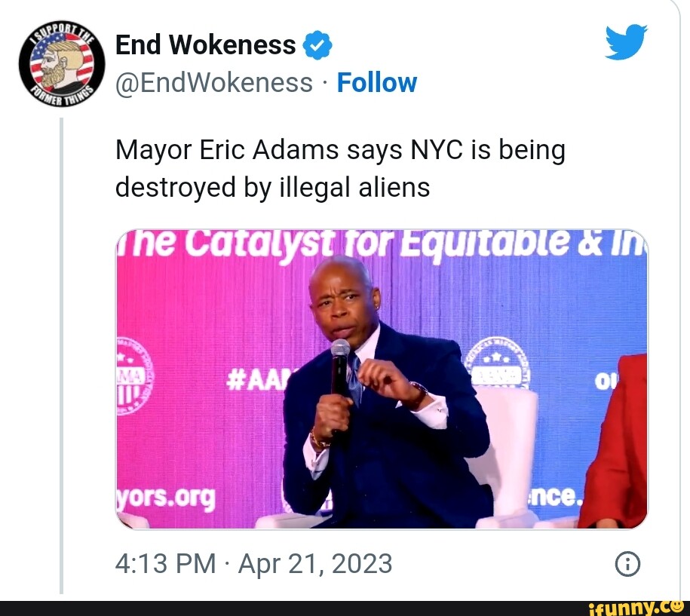Click the yors.org text in the video
The width and height of the screenshot is (690, 616).
click(x=166, y=498)
